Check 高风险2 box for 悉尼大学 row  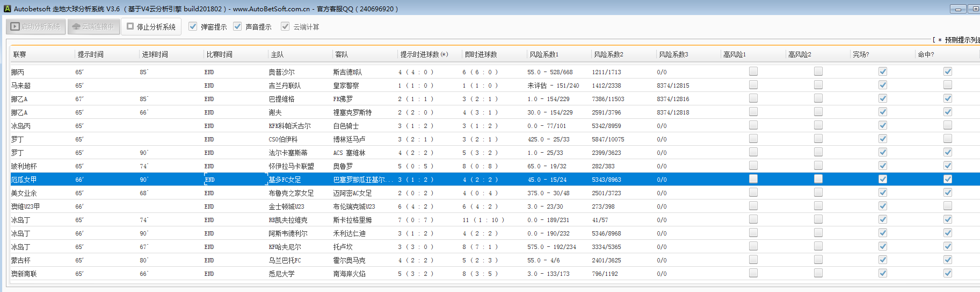pyautogui.click(x=818, y=273)
